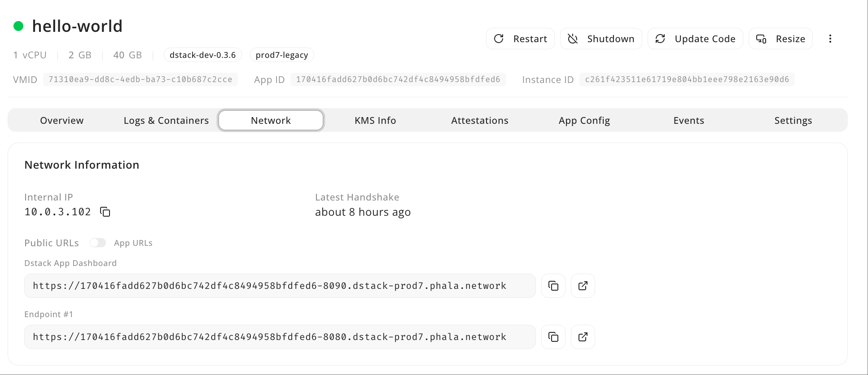Select the Network tab
The width and height of the screenshot is (868, 375).
coord(271,120)
